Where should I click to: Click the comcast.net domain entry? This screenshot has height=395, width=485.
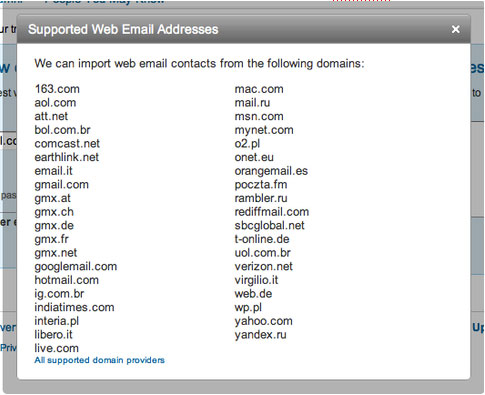(67, 144)
